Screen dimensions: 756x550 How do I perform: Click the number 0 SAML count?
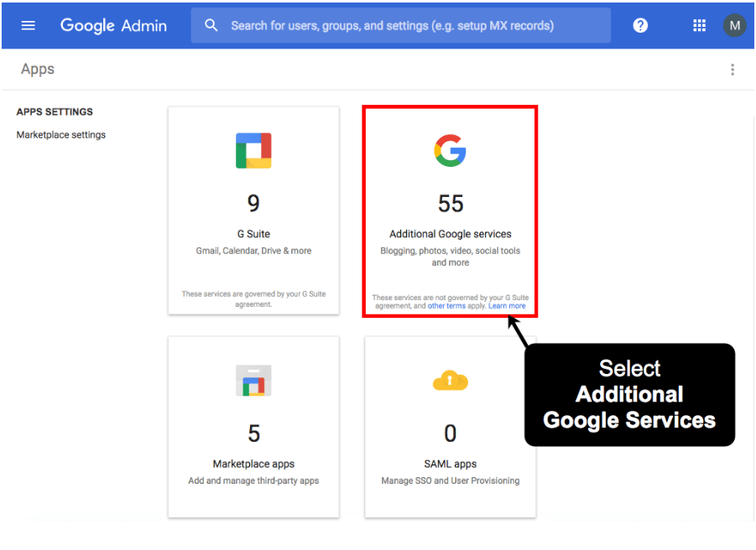point(451,433)
